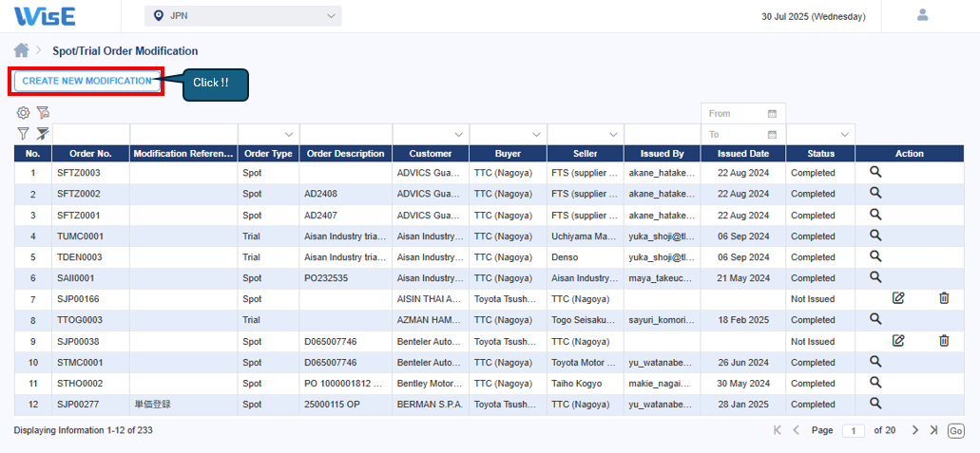This screenshot has width=980, height=453.
Task: Open the user profile icon
Action: (x=921, y=15)
